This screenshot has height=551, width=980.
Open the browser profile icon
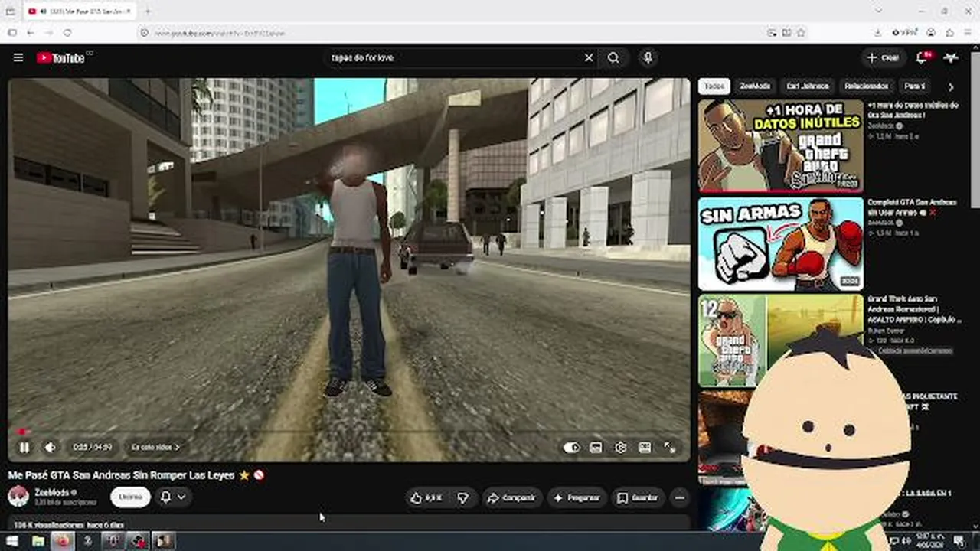tap(931, 33)
